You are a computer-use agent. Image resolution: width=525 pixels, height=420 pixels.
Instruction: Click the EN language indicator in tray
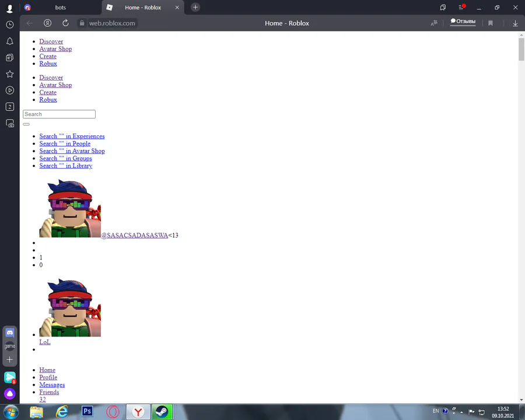click(x=436, y=411)
